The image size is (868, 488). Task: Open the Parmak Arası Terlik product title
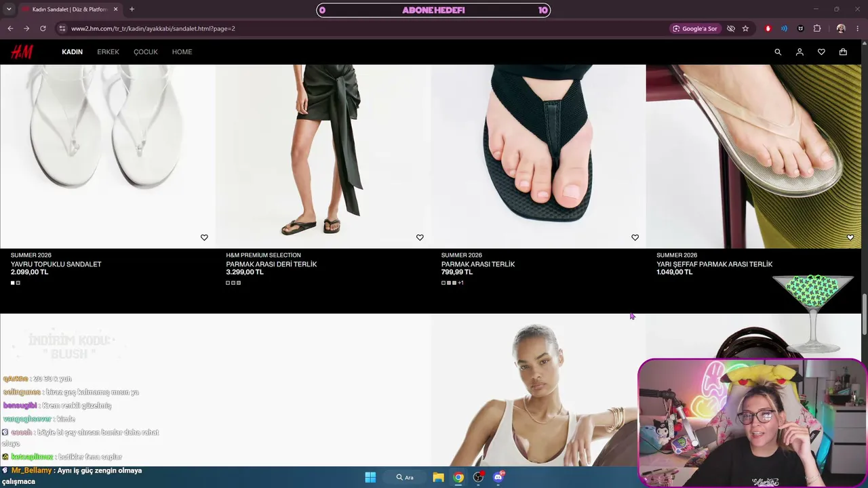tap(478, 264)
